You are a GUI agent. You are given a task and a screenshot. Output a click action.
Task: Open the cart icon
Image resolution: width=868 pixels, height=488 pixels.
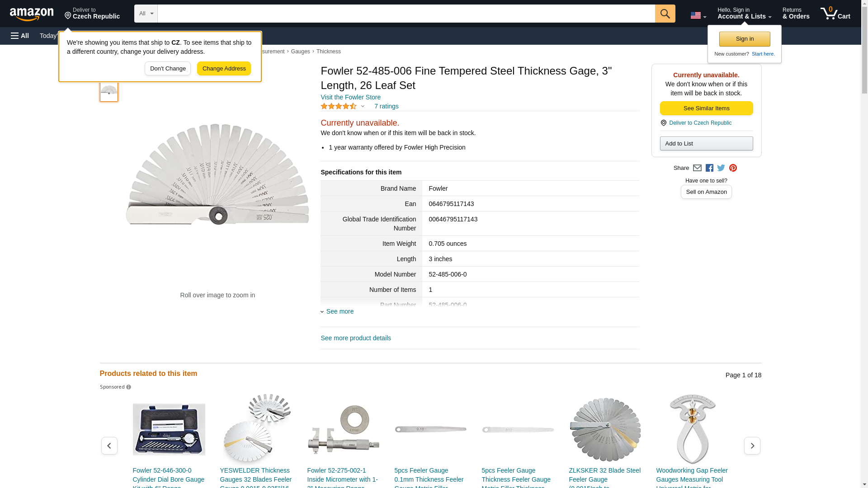(835, 14)
